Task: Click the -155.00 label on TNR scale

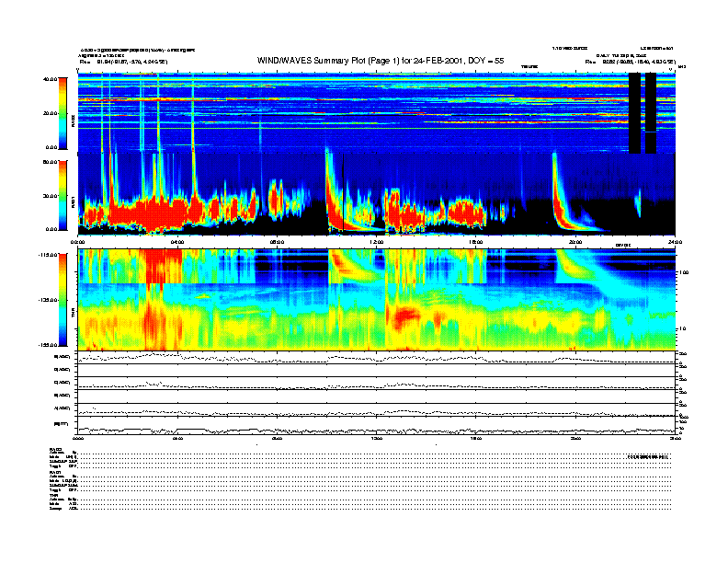Action: point(48,345)
